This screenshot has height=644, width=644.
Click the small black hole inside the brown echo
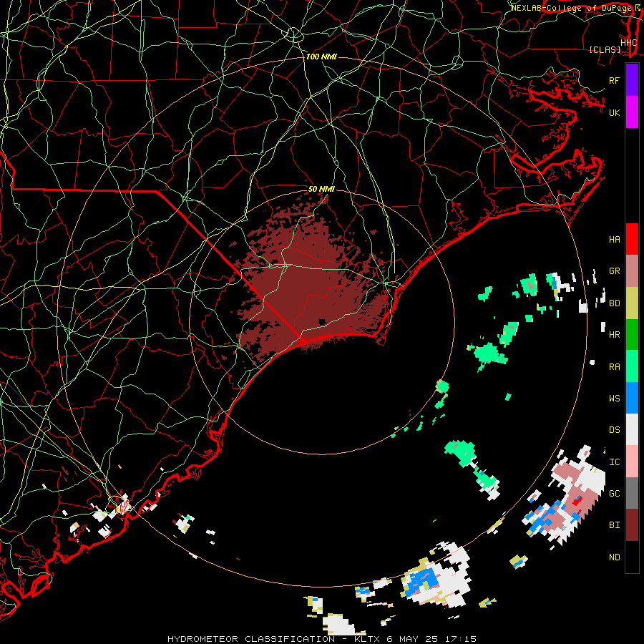tap(322, 321)
